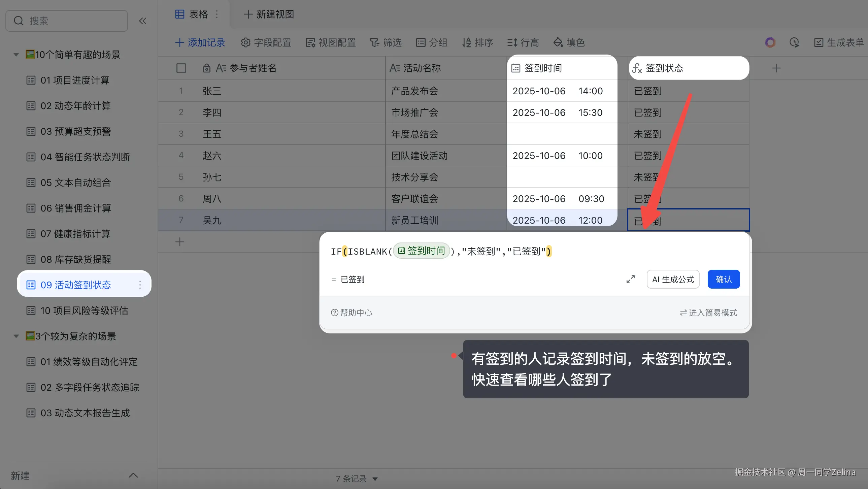Image resolution: width=868 pixels, height=489 pixels.
Task: Expand the formula editor with the arrows icon
Action: coord(630,280)
